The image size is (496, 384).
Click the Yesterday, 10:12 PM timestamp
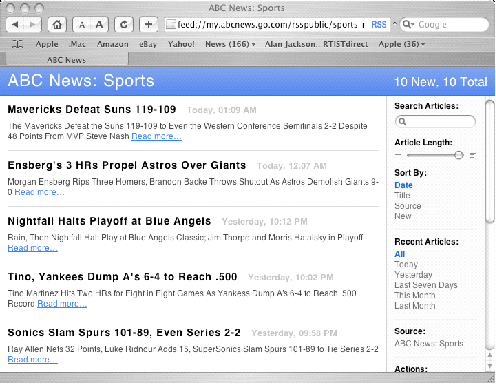pyautogui.click(x=265, y=222)
